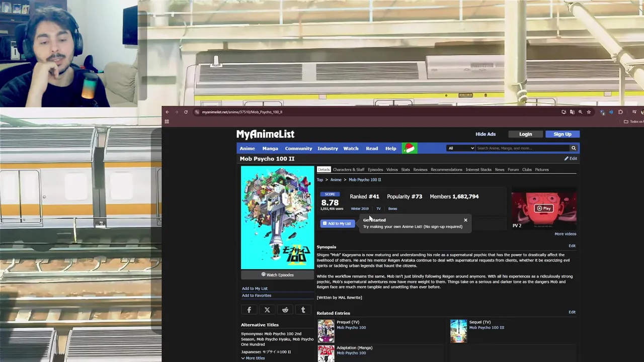Share the anime on X

coord(267,310)
